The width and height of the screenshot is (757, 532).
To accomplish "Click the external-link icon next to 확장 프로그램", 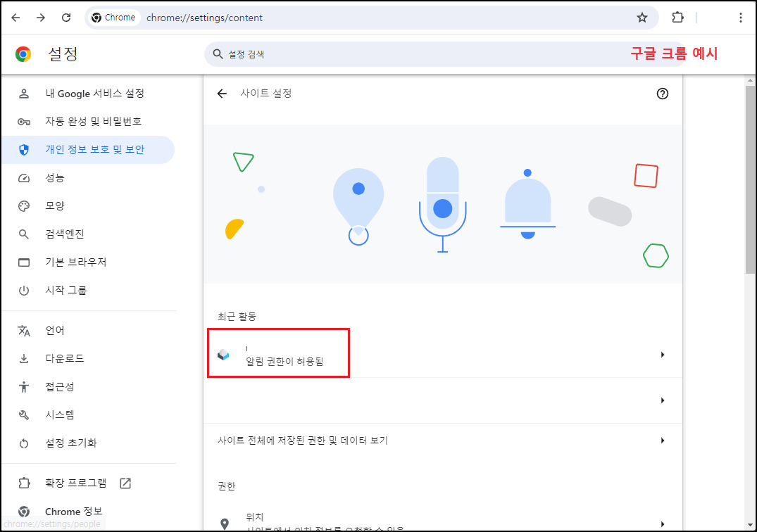I will (125, 483).
